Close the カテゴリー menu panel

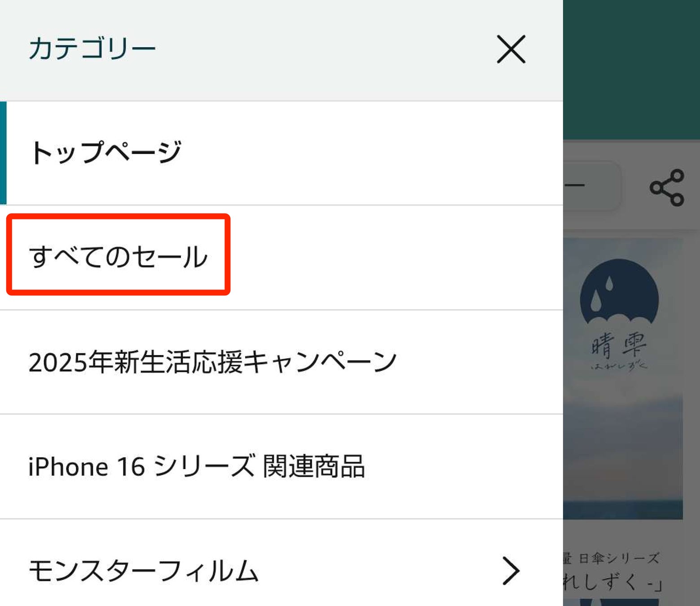point(511,49)
